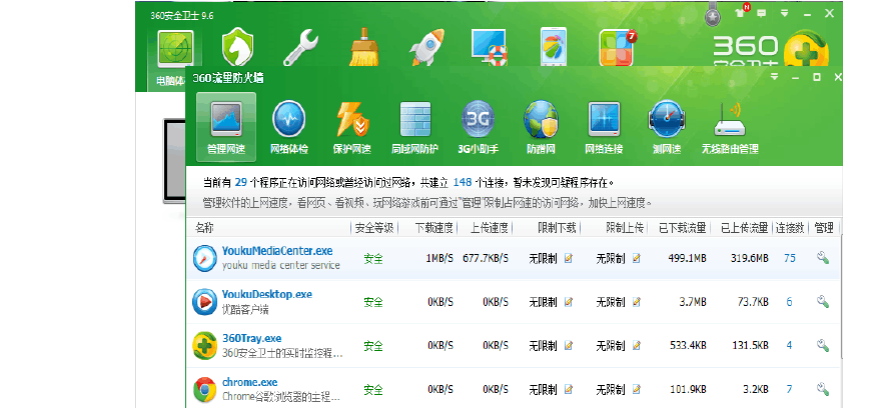Edit upload limit for YoukuMediaCenter.exe

(x=636, y=258)
